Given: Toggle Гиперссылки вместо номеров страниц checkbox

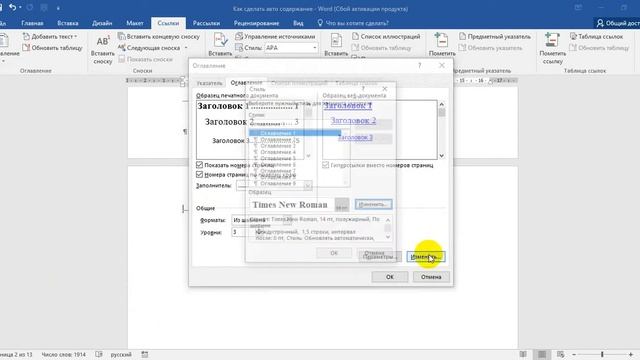Looking at the screenshot, I should click(326, 165).
